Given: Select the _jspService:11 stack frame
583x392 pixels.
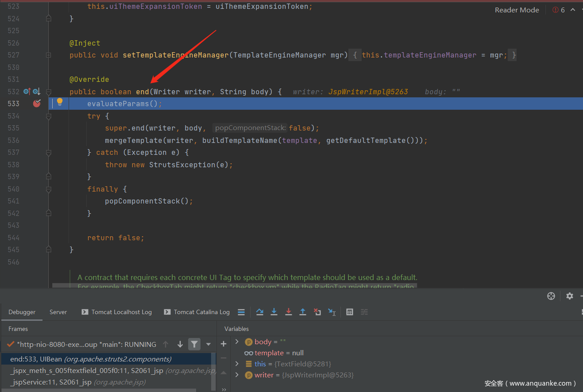Looking at the screenshot, I should coord(51,382).
